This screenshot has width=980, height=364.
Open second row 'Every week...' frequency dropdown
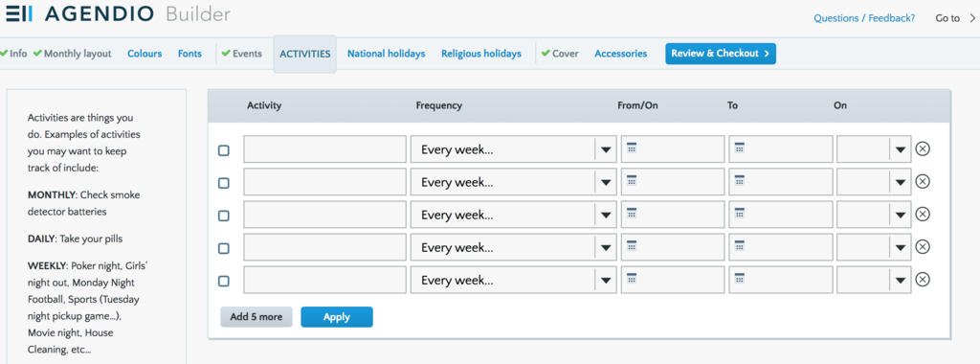coord(513,181)
